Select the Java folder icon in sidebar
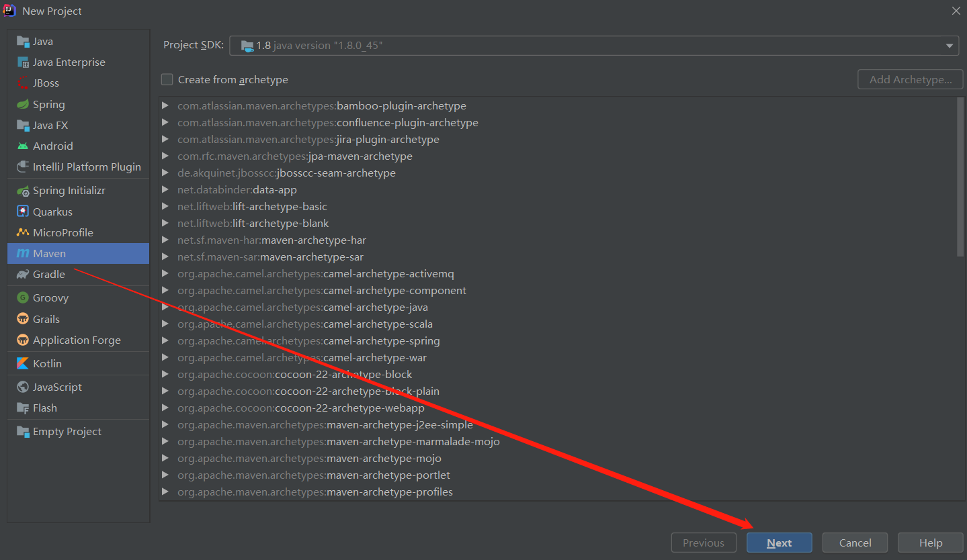 [x=23, y=42]
